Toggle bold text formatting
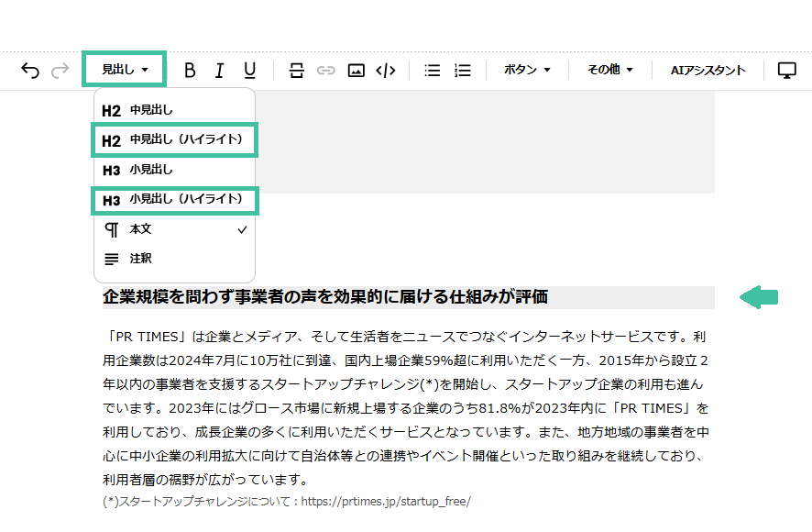The height and width of the screenshot is (532, 812). pyautogui.click(x=191, y=71)
